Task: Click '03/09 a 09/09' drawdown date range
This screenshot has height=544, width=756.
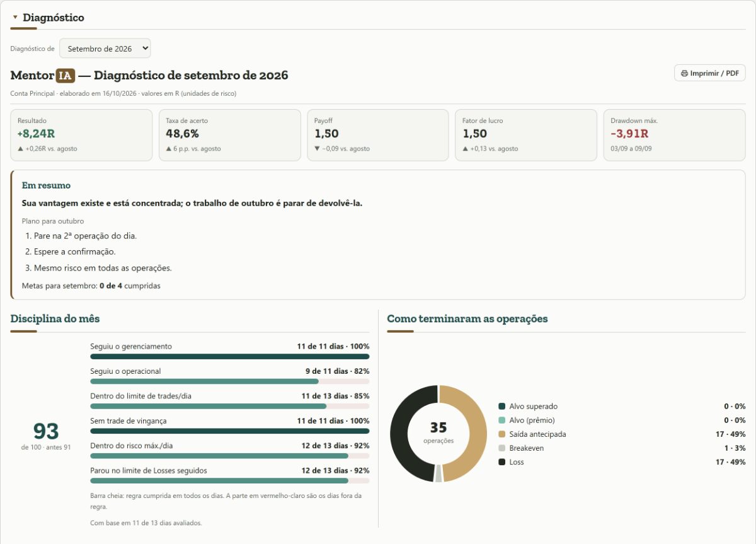Action: [631, 149]
